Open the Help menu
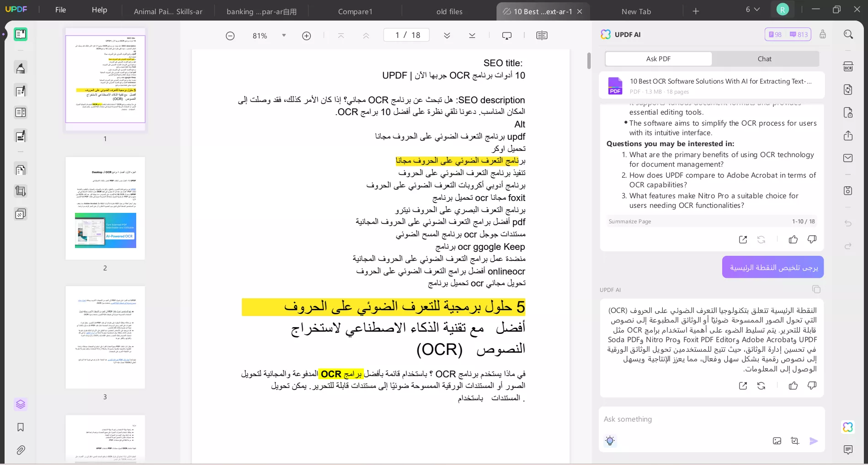The image size is (868, 465). click(99, 10)
